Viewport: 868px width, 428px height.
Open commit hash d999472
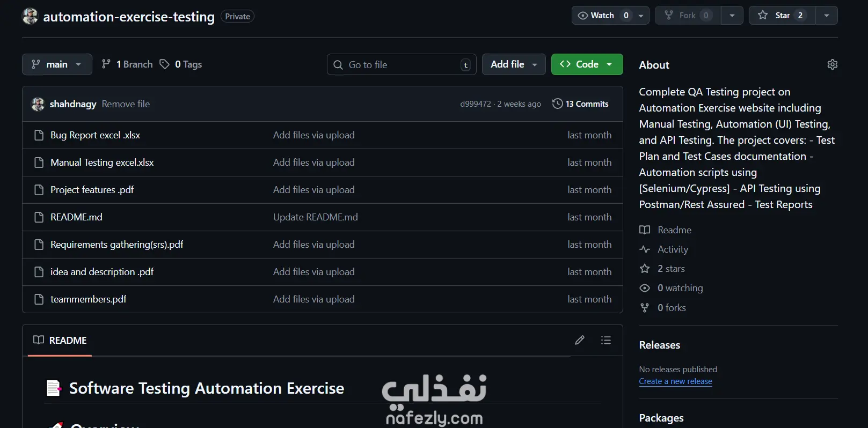click(x=476, y=104)
